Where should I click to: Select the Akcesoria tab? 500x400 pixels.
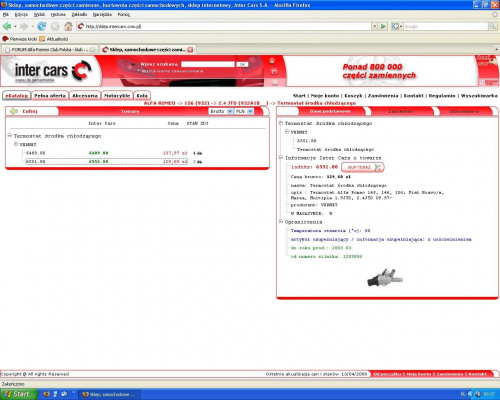pyautogui.click(x=85, y=96)
